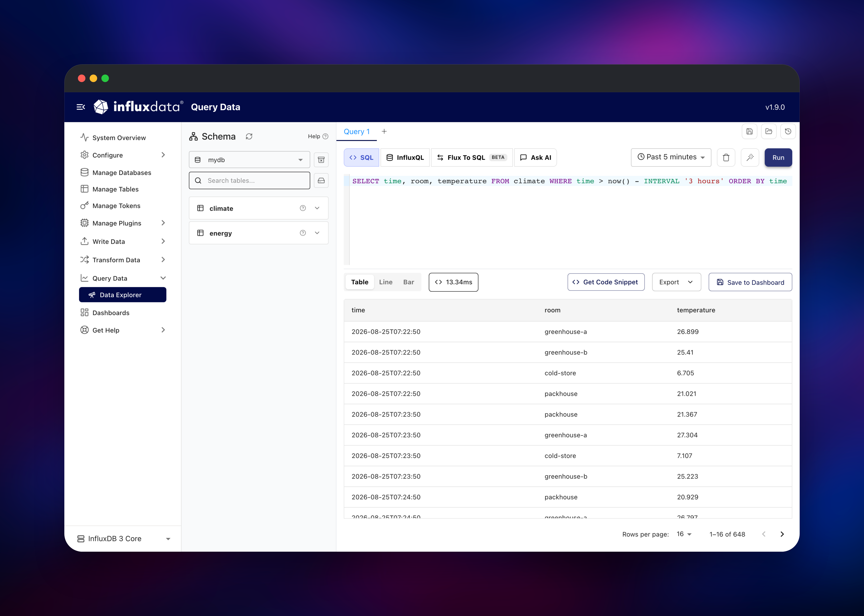Show info for the energy table
The height and width of the screenshot is (616, 864).
[x=303, y=233]
